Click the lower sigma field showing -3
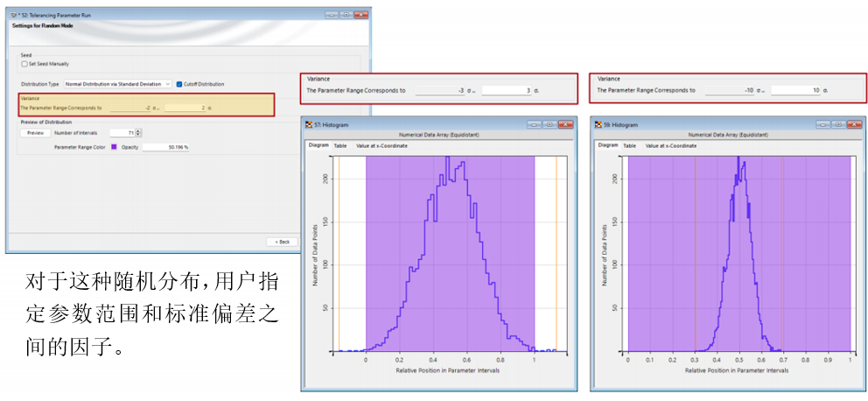The image size is (868, 401). (x=441, y=89)
